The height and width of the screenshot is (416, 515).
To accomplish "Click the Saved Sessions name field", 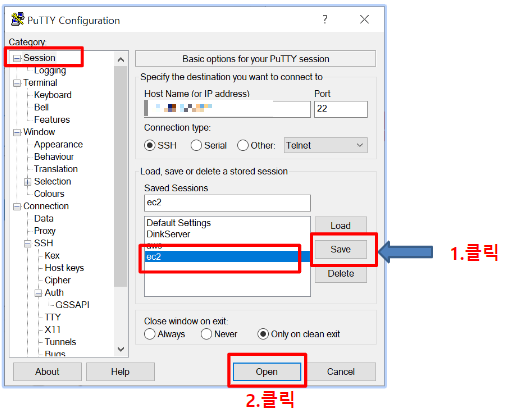I will pyautogui.click(x=227, y=203).
